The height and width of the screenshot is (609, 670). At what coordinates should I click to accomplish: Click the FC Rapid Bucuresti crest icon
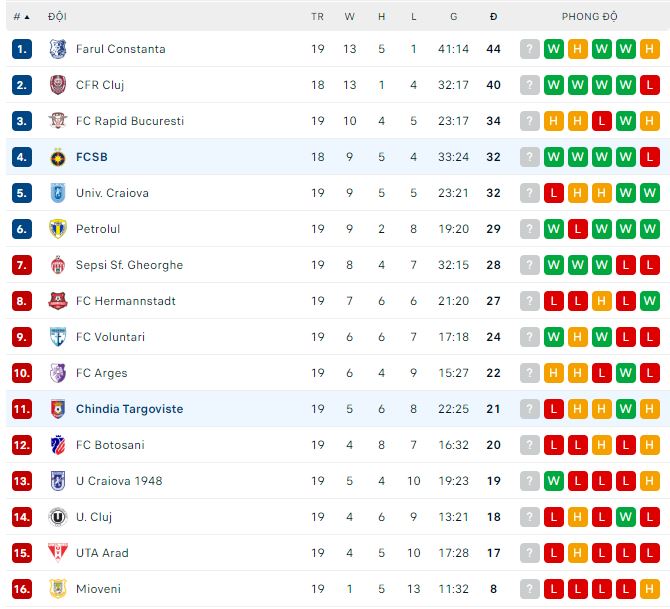57,121
